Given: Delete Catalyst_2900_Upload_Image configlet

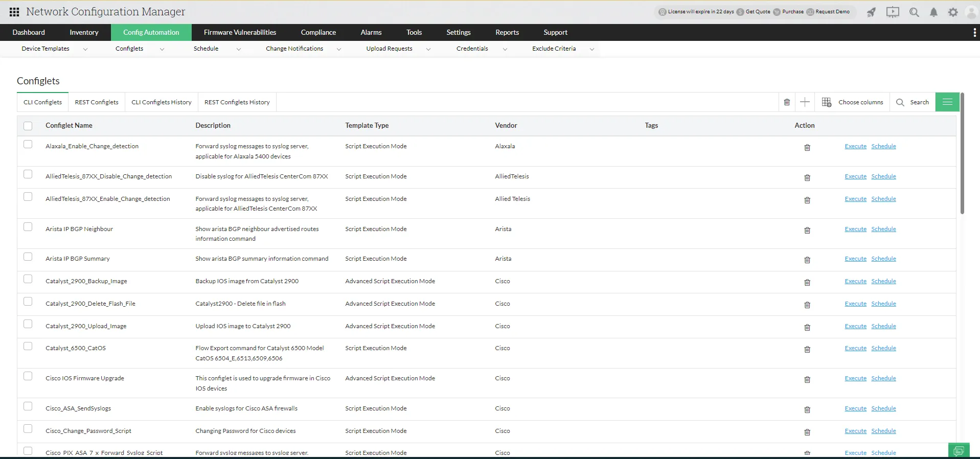Looking at the screenshot, I should tap(807, 328).
